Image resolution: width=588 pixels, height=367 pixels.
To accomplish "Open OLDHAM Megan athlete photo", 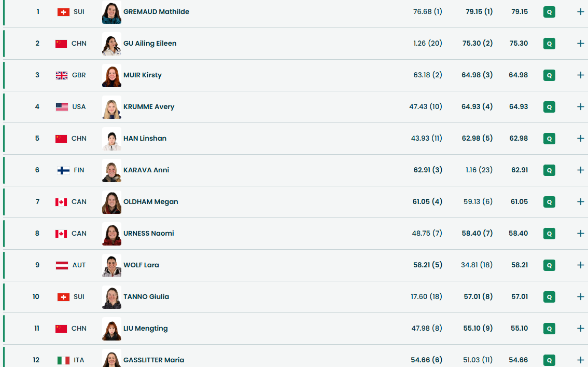I will pyautogui.click(x=111, y=202).
